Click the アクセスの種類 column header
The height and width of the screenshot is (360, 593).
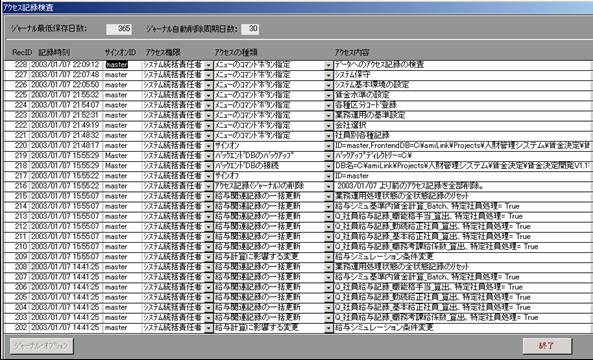[x=236, y=53]
